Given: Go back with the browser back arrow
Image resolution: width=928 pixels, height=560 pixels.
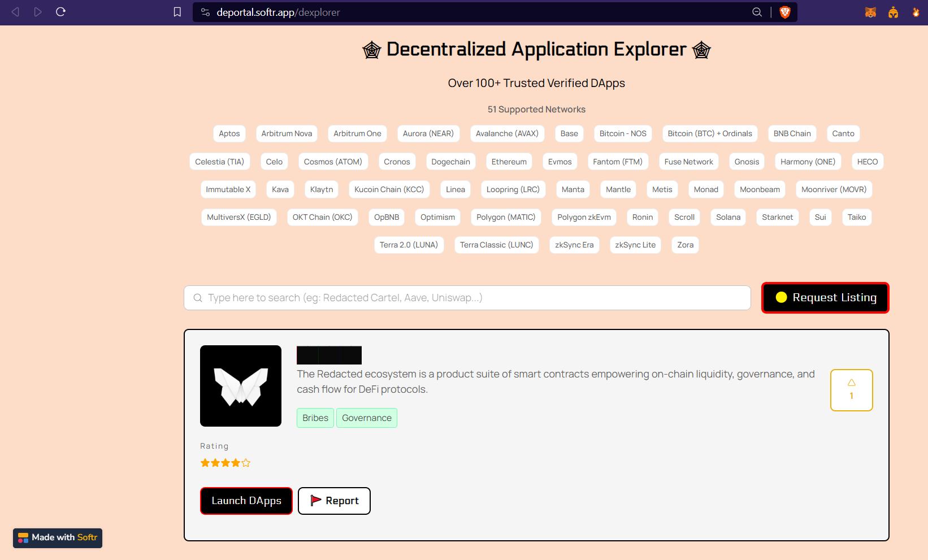Looking at the screenshot, I should point(15,12).
